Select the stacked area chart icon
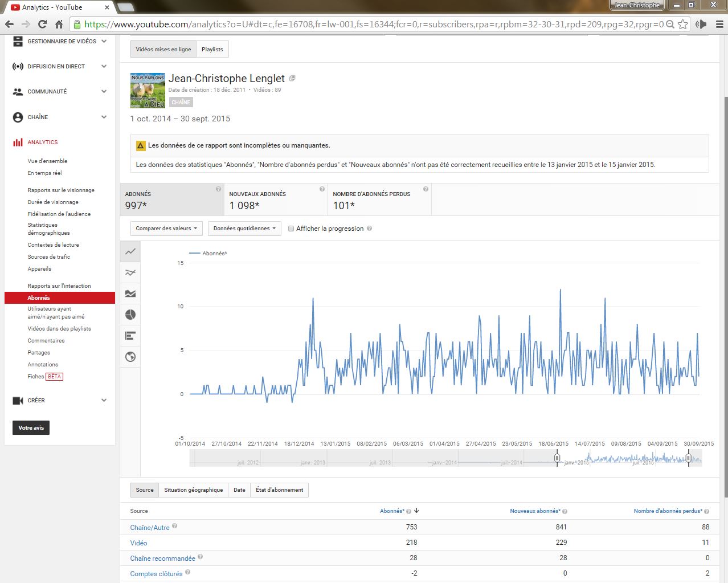The width and height of the screenshot is (728, 583). [x=130, y=293]
